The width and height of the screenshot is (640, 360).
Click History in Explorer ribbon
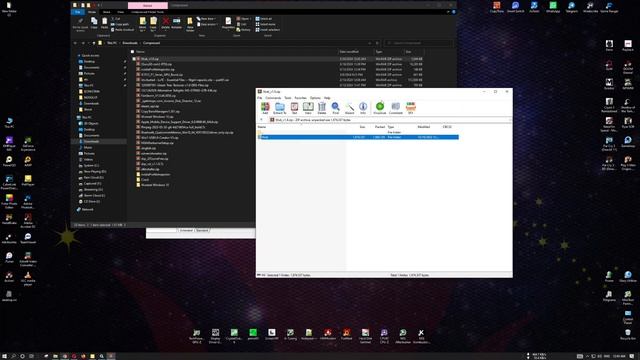point(244,30)
